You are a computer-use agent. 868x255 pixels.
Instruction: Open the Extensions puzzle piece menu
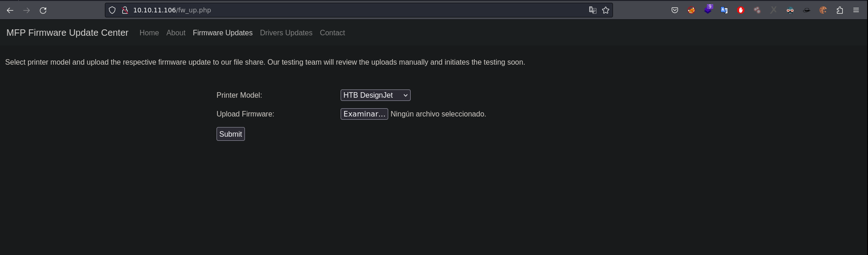coord(840,10)
